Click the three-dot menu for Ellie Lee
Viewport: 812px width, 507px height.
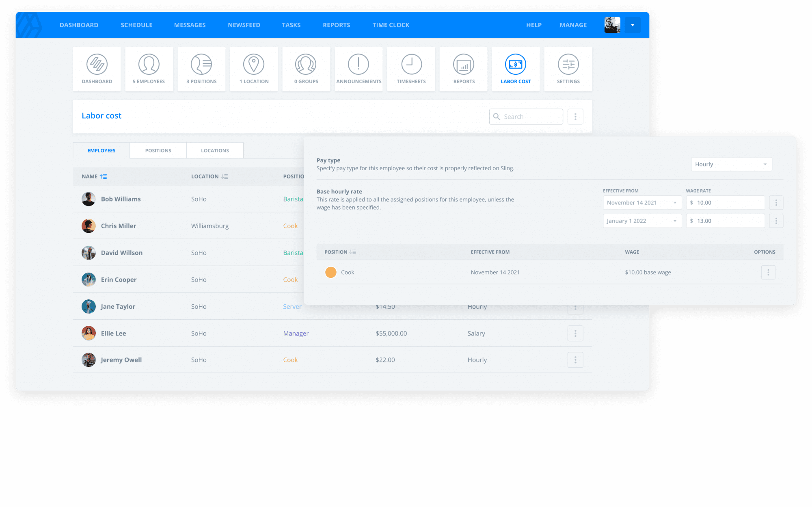tap(575, 333)
